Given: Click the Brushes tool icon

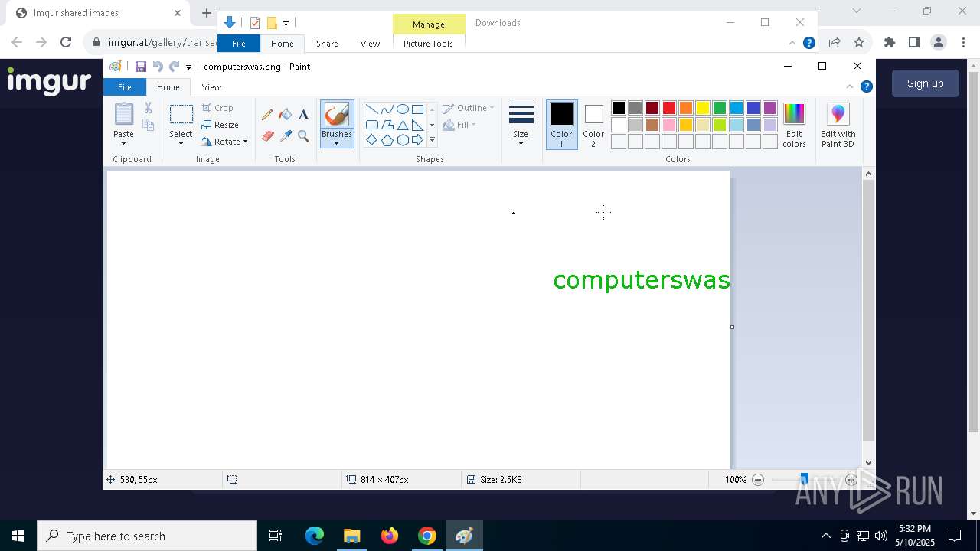Looking at the screenshot, I should (337, 115).
